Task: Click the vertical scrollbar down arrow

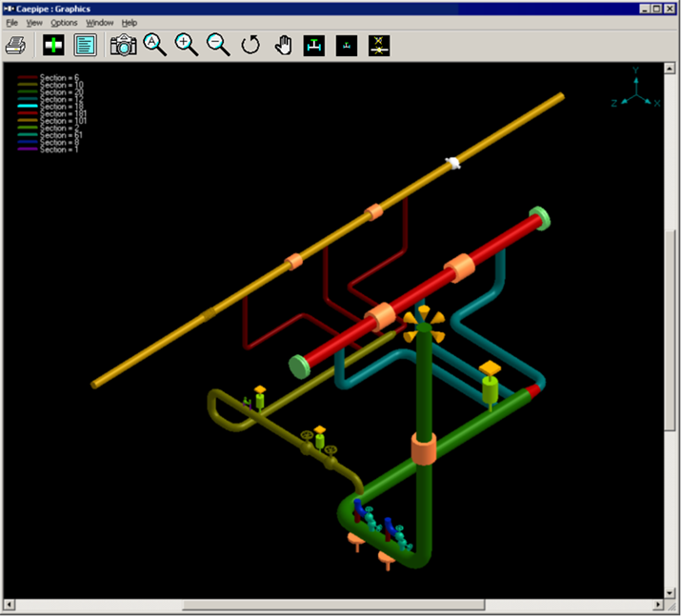Action: [670, 593]
